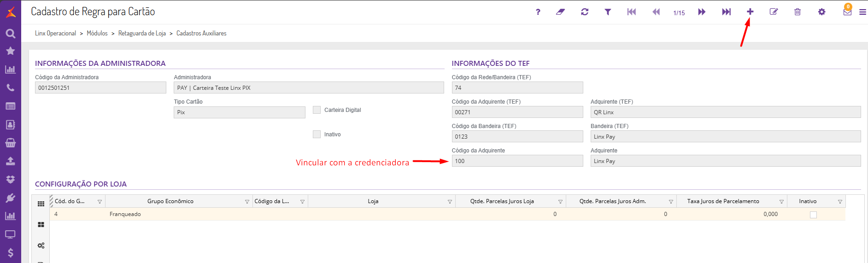868x263 pixels.
Task: Open the settings gear in top toolbar
Action: tap(821, 12)
